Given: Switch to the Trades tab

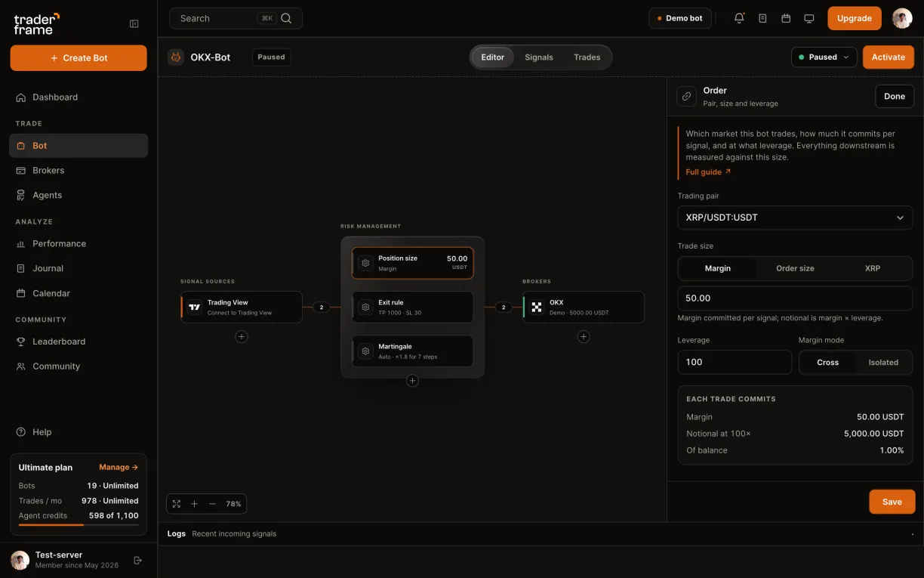Looking at the screenshot, I should [x=587, y=57].
